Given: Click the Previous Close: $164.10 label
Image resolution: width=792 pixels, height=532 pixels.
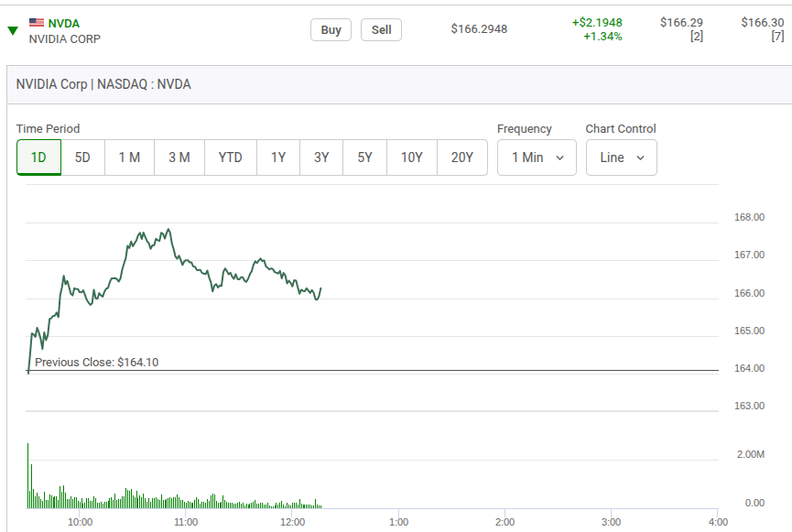Looking at the screenshot, I should point(96,363).
